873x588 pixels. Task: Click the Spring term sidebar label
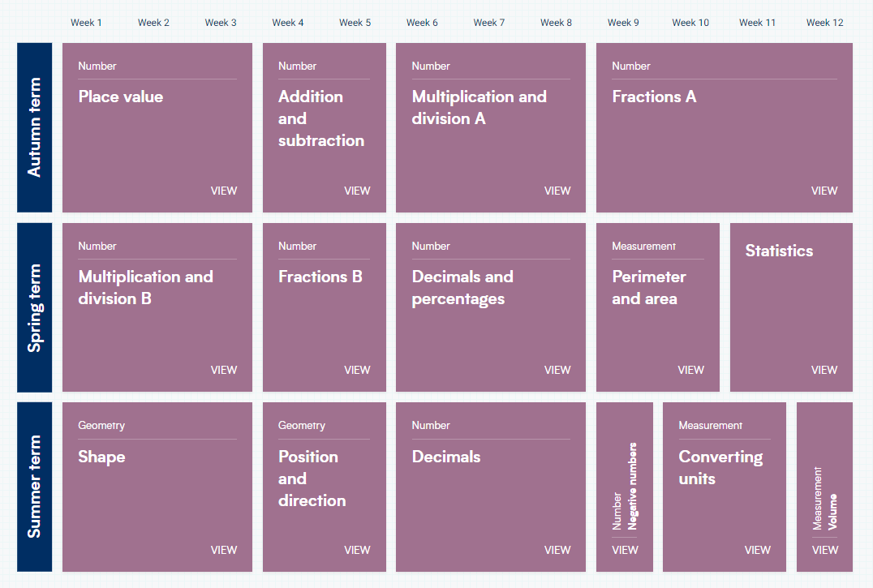click(34, 306)
